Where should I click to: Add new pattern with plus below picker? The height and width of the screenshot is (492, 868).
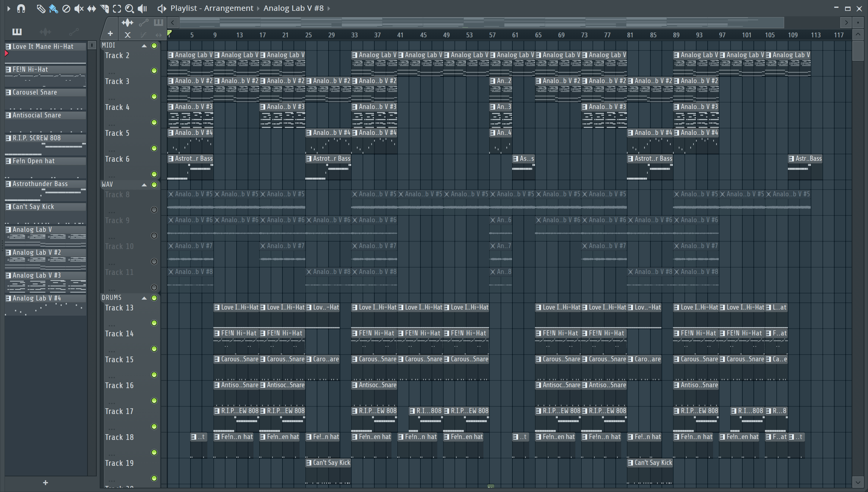click(x=46, y=483)
